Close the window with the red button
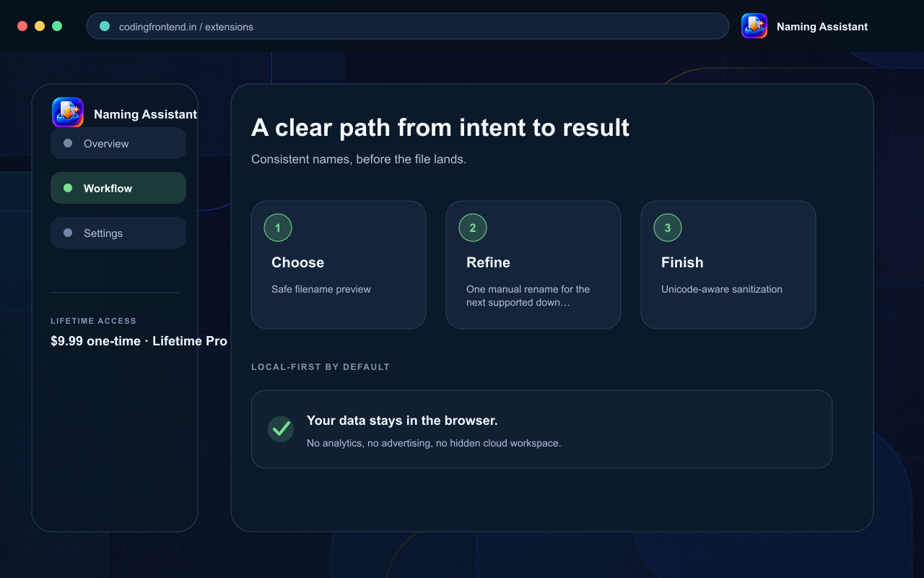The height and width of the screenshot is (578, 924). [x=22, y=26]
